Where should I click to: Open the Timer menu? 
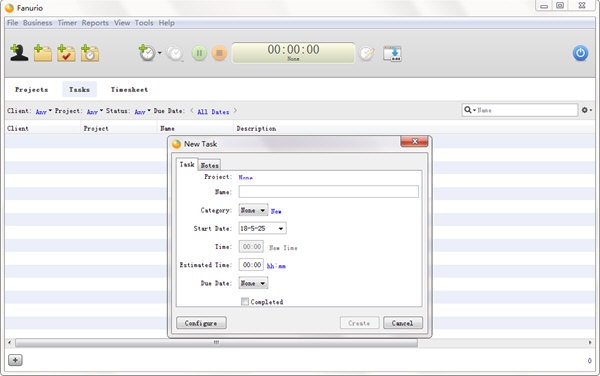67,23
